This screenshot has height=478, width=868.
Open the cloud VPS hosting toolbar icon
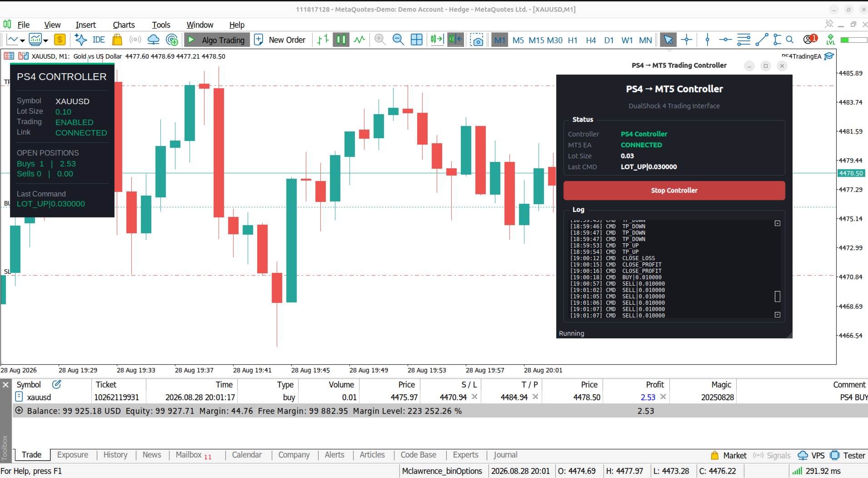tap(154, 40)
